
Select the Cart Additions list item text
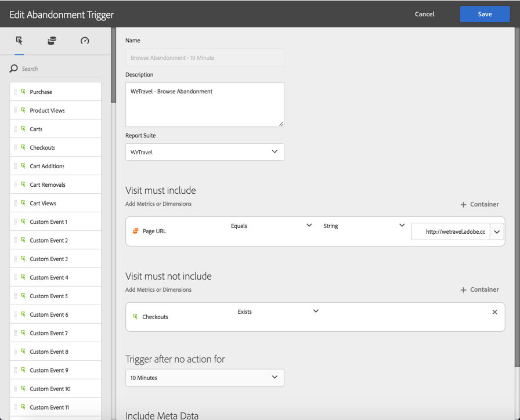(47, 166)
